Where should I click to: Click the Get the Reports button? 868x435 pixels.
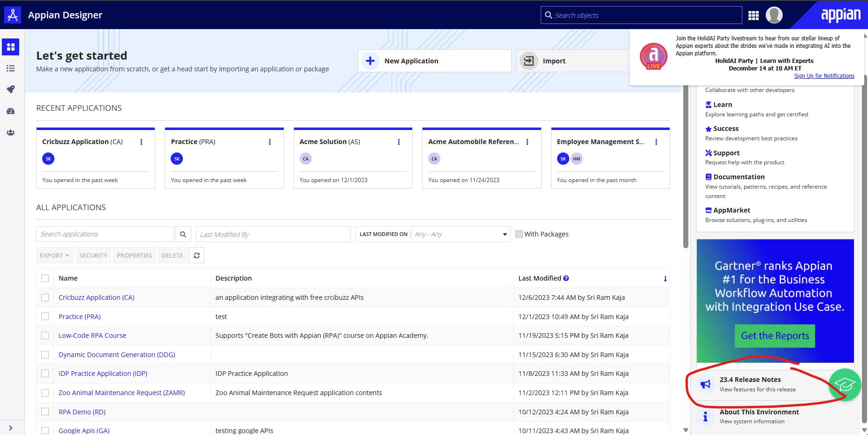775,336
